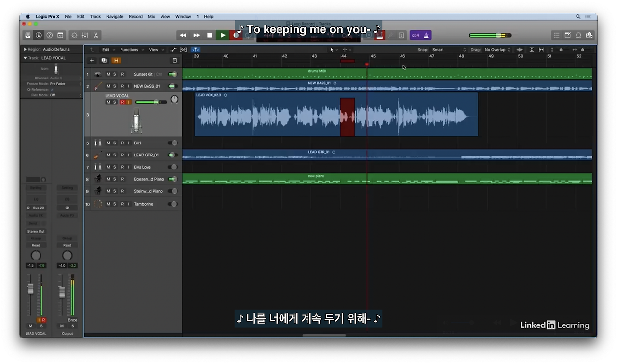Click the Solo S transport button

(401, 35)
